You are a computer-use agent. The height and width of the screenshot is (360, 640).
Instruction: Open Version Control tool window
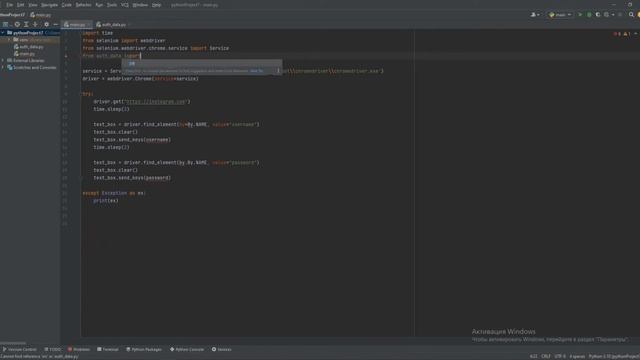[x=19, y=349]
